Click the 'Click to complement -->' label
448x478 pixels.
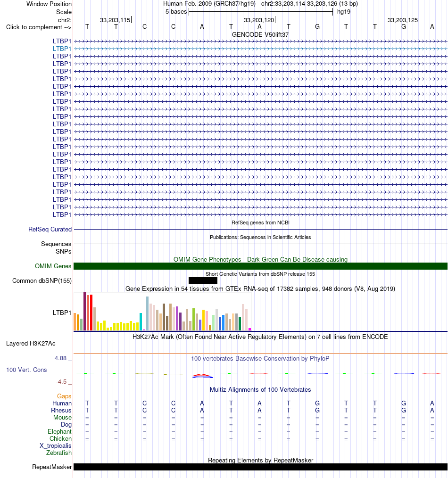[x=39, y=27]
